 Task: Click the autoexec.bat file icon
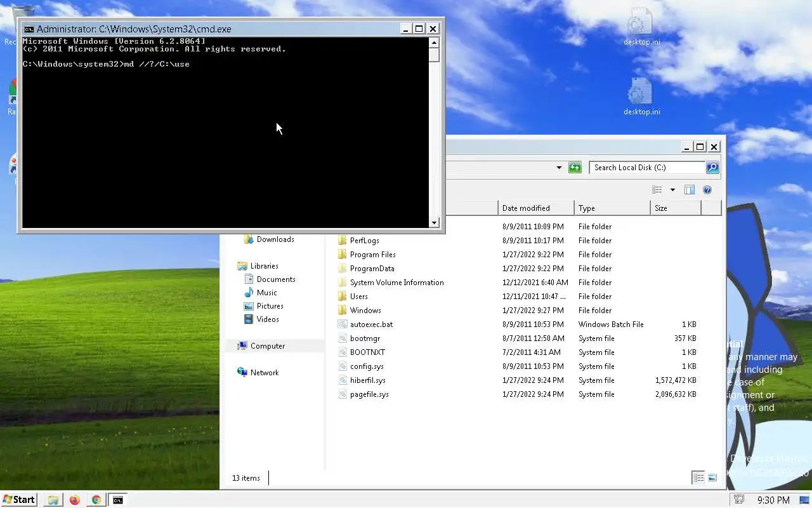click(343, 324)
